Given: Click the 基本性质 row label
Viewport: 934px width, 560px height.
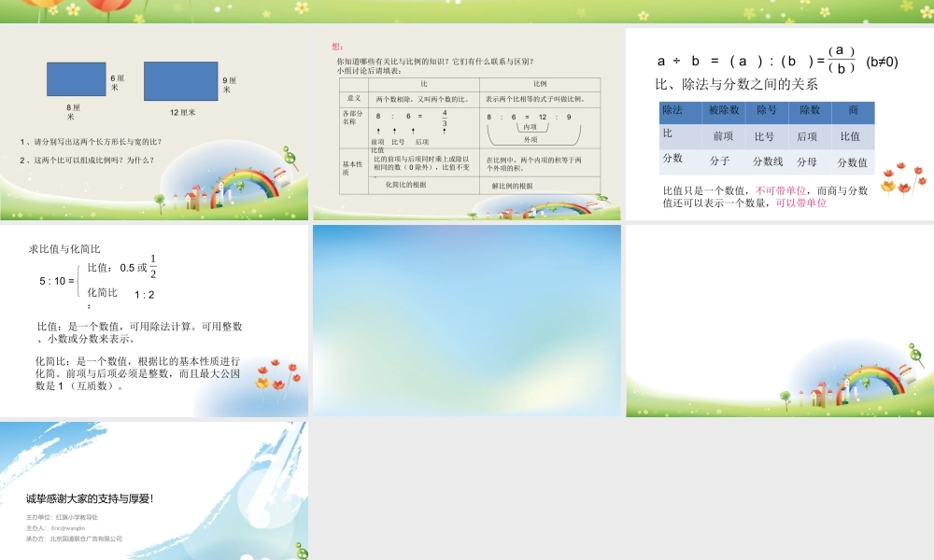Looking at the screenshot, I should point(352,168).
